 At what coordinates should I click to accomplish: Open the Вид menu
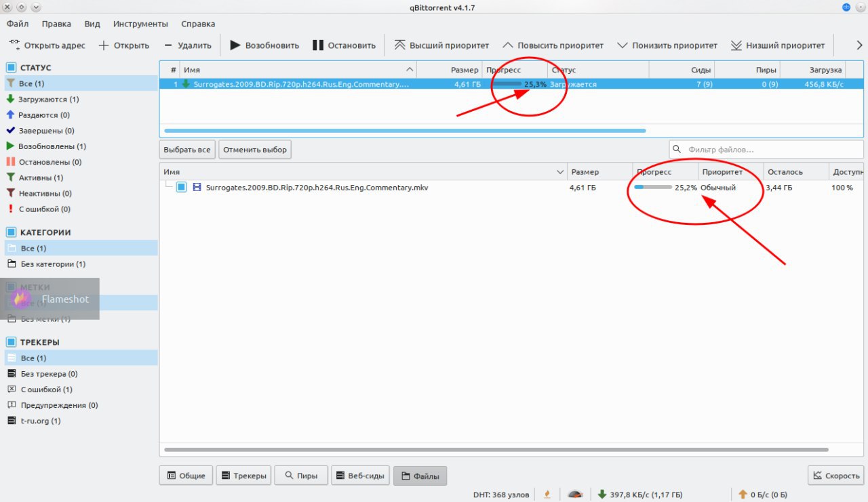point(92,24)
